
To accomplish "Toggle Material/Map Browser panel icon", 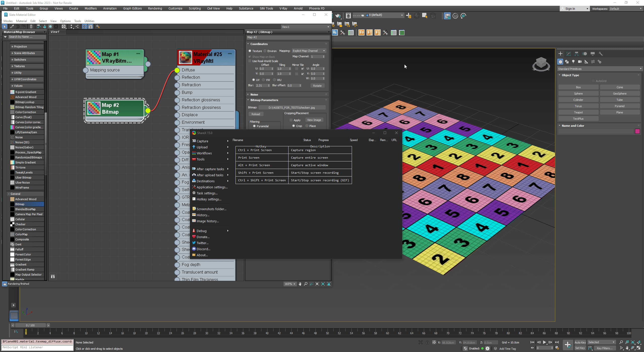I will pos(85,26).
